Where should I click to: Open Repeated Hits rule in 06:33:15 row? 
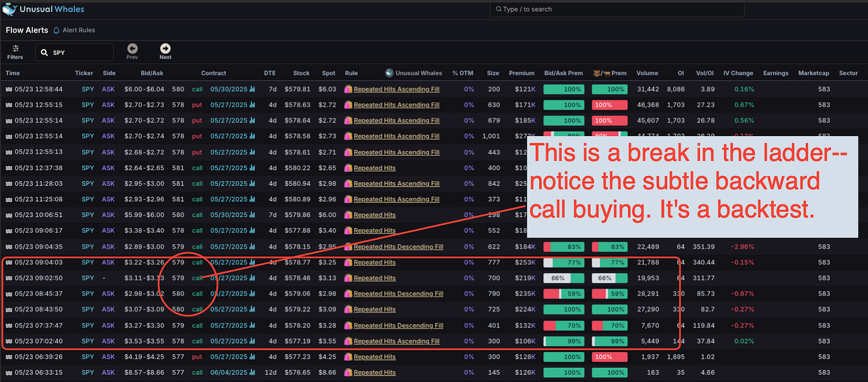pos(375,372)
